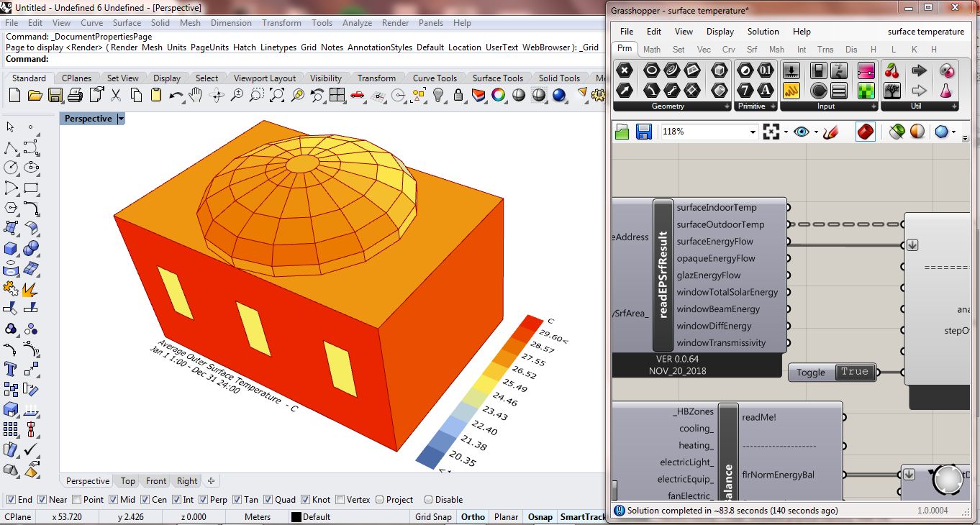Toggle Ortho in the status bar
This screenshot has height=525, width=980.
473,517
